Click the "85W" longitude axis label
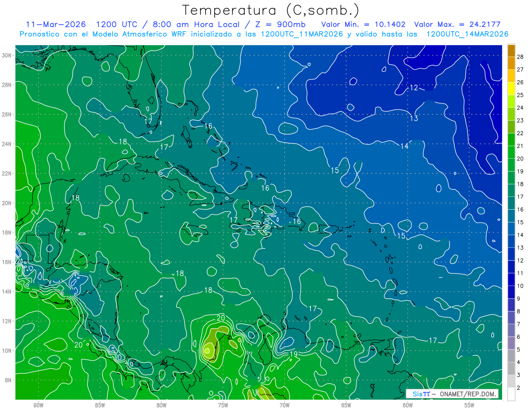532x411 pixels. coord(100,405)
